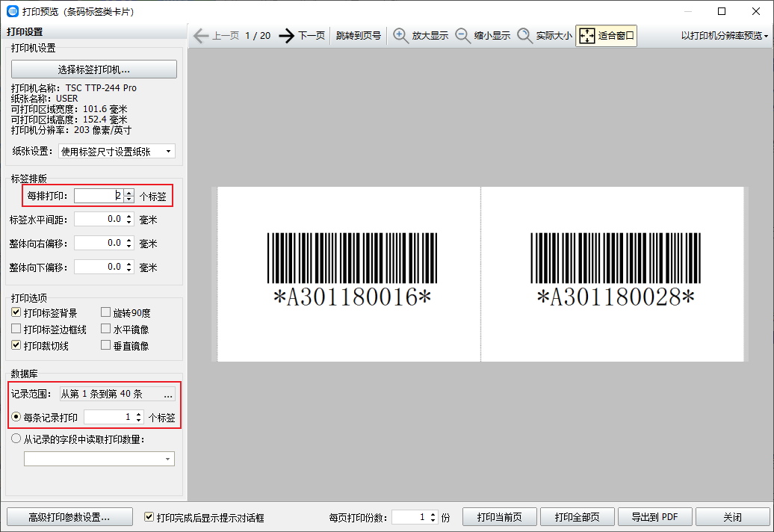Click 打印当前页 button
The image size is (774, 532).
tap(500, 517)
